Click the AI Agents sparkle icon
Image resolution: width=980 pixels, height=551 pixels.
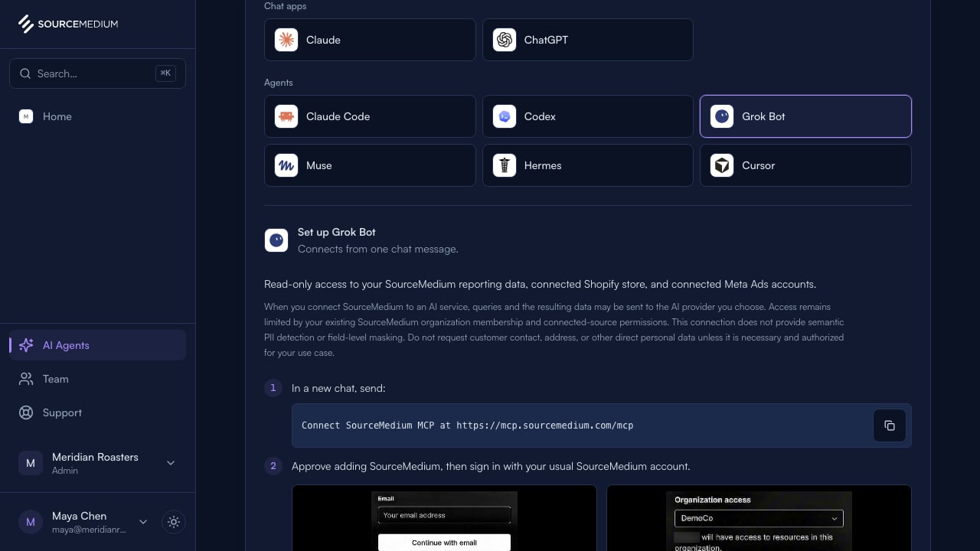(26, 345)
